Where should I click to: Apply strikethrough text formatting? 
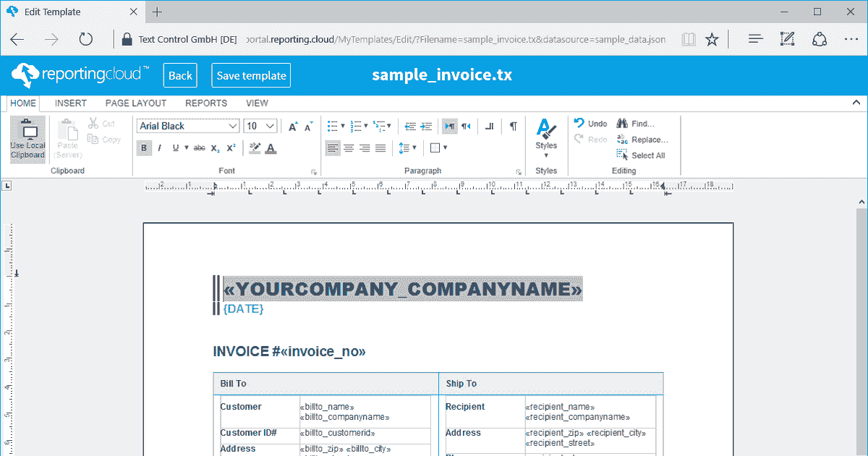tap(200, 148)
